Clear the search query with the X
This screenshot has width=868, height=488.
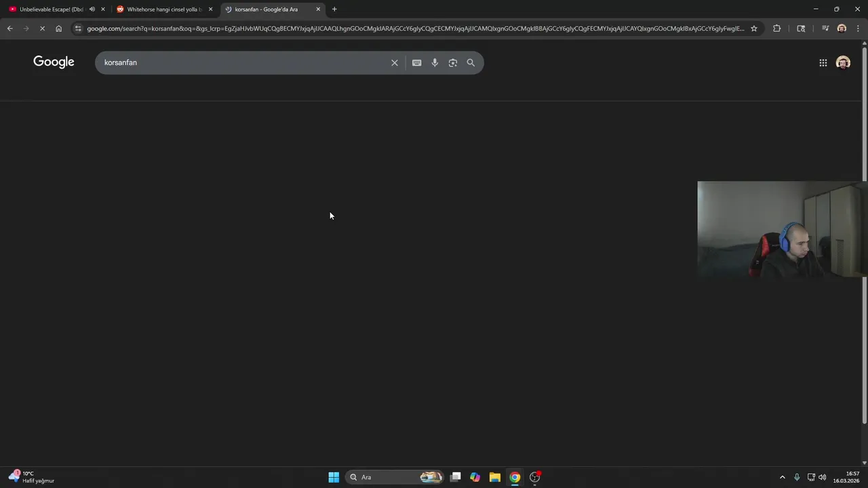coord(395,62)
